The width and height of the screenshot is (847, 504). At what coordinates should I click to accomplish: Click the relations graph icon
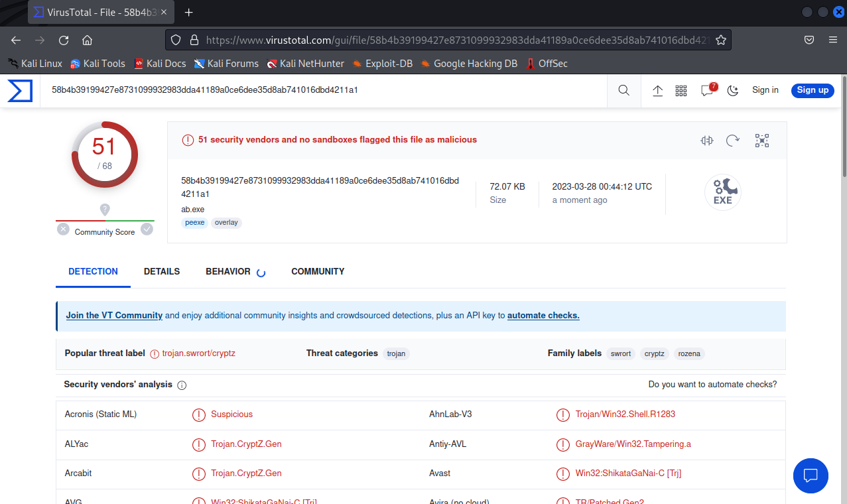point(761,141)
